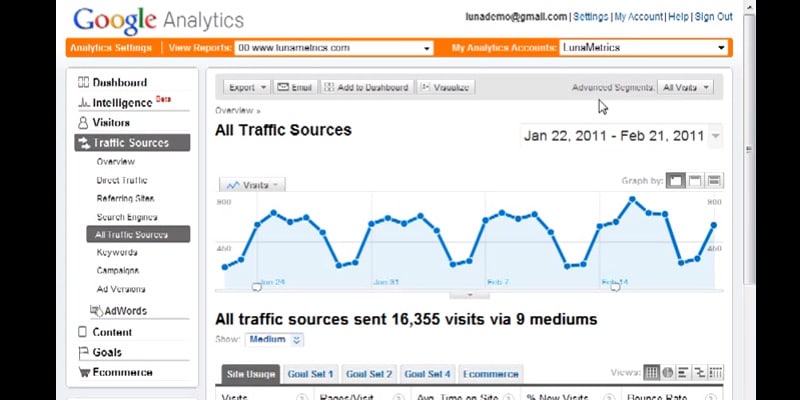800x400 pixels.
Task: Open Direct Traffic report
Action: [x=122, y=180]
